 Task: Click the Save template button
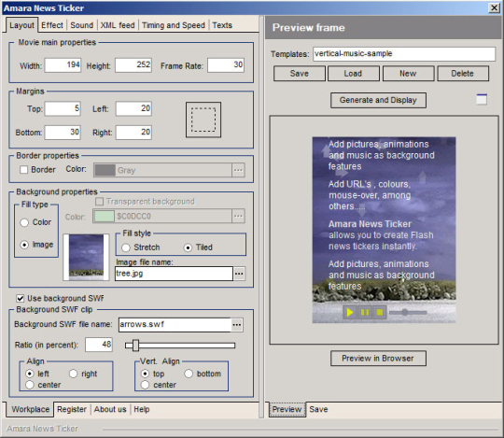(x=300, y=74)
